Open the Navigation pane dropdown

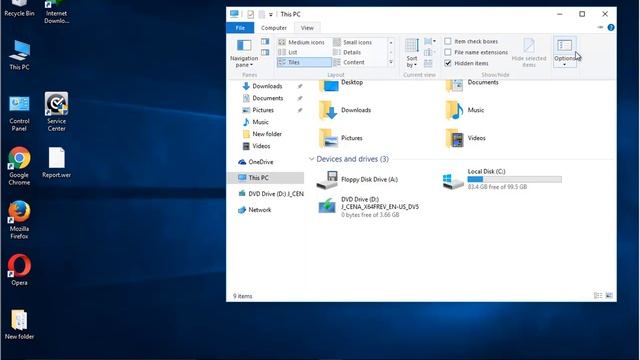[x=244, y=53]
